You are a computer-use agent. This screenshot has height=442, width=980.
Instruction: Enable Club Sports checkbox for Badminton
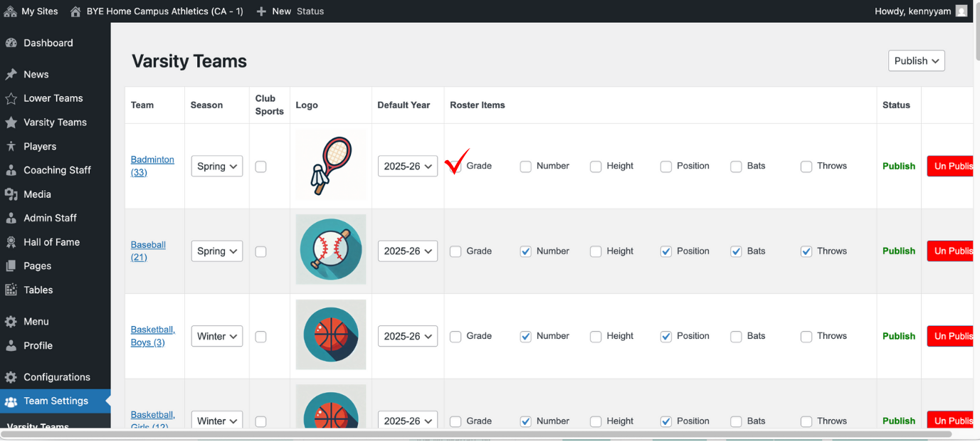coord(260,167)
